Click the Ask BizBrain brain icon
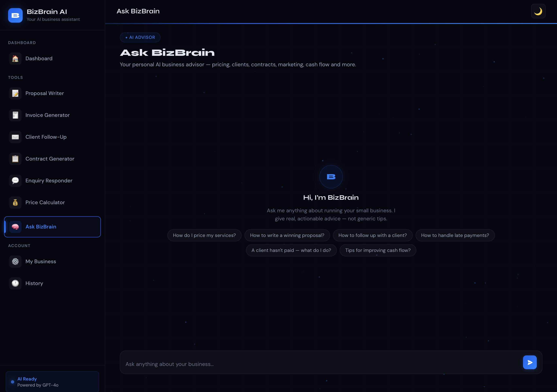Screen dimensions: 557x392 [15, 227]
